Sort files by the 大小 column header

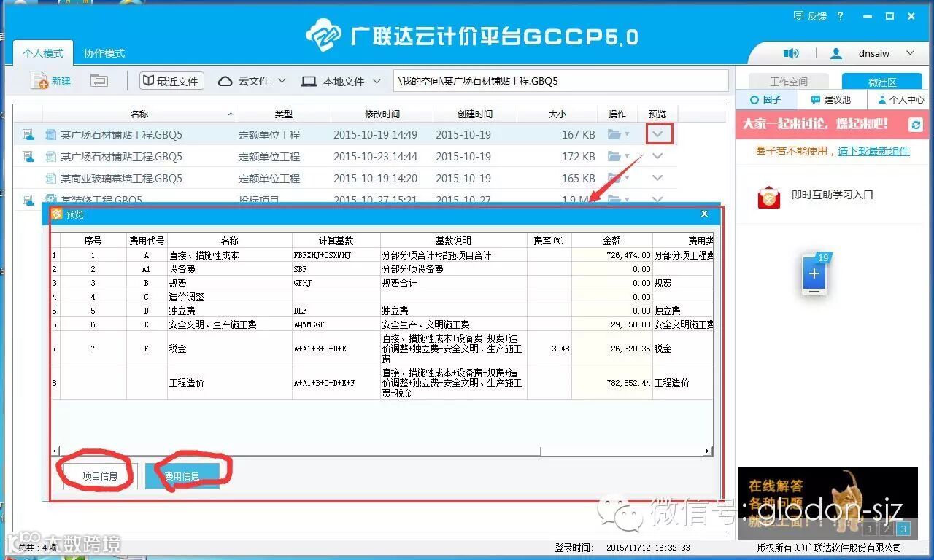coord(557,114)
